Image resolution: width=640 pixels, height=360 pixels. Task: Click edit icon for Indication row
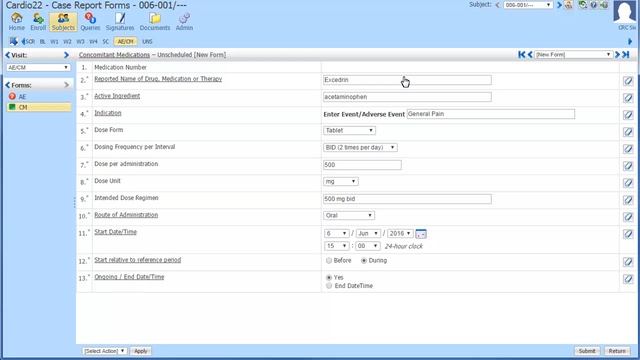628,115
